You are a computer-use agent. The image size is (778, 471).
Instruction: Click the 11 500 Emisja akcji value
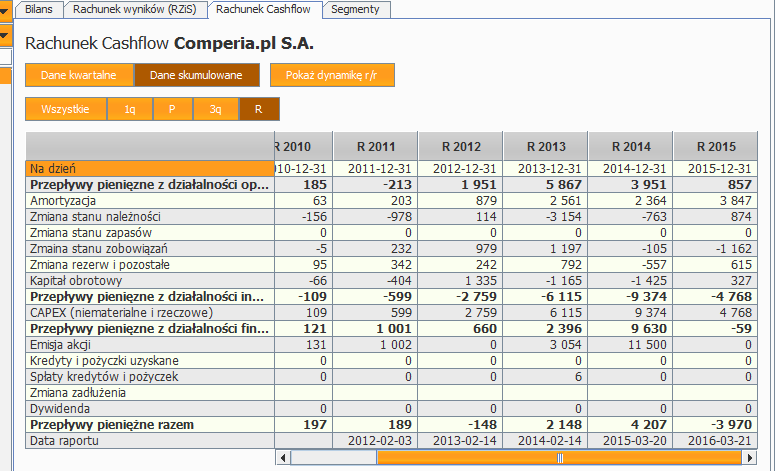[647, 344]
